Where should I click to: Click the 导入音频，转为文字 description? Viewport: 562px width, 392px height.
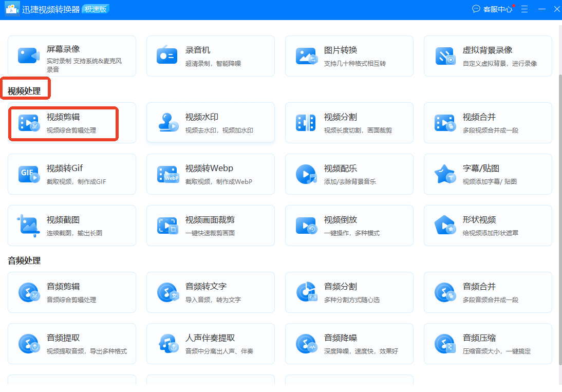pos(213,300)
